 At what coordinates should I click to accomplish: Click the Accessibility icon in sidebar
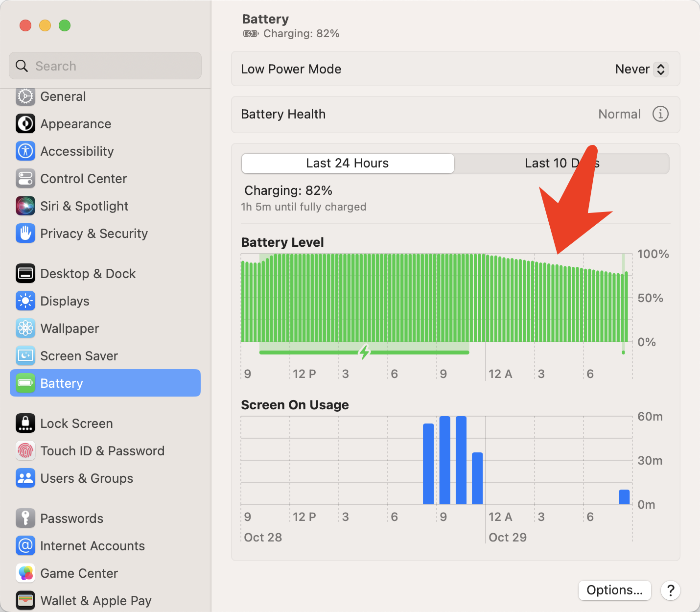coord(25,151)
